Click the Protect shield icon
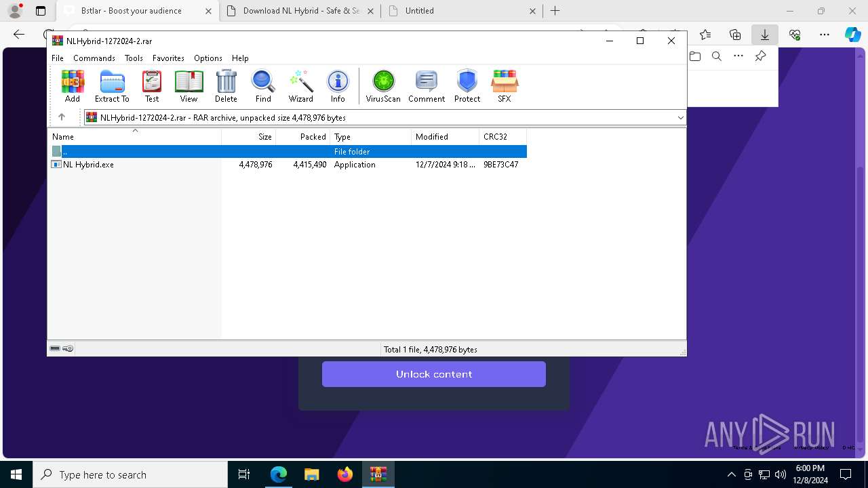This screenshot has width=868, height=488. 467,86
